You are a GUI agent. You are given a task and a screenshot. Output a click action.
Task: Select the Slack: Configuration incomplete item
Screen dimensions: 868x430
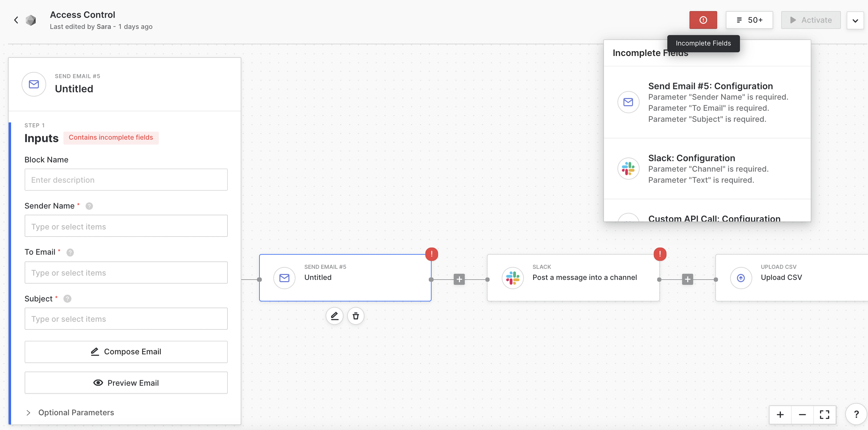(x=707, y=169)
